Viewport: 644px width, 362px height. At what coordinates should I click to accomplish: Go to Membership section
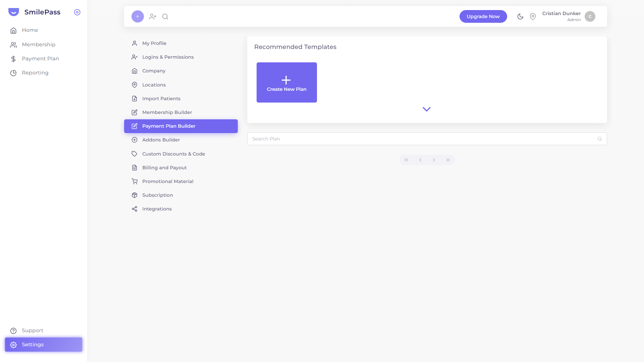tap(44, 45)
